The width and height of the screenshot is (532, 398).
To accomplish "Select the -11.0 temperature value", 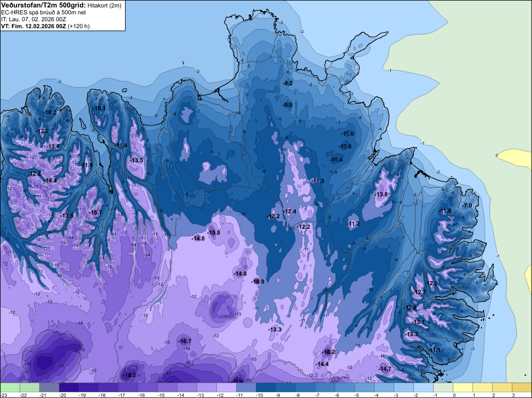I will [x=347, y=134].
